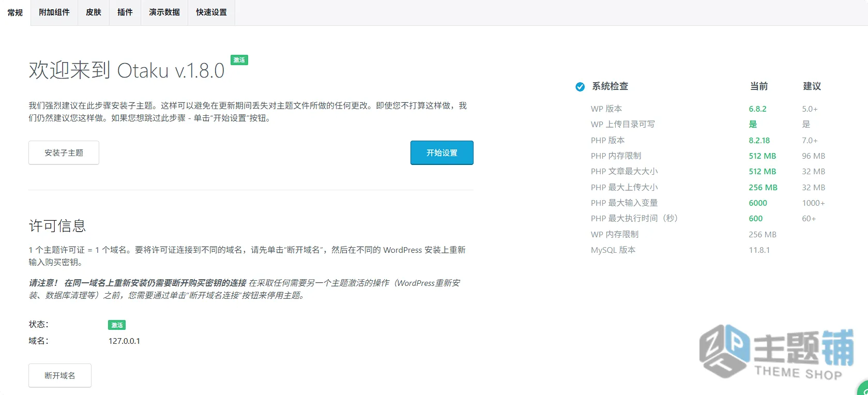Click the WP 内存限制 row label
This screenshot has width=868, height=395.
pos(615,234)
